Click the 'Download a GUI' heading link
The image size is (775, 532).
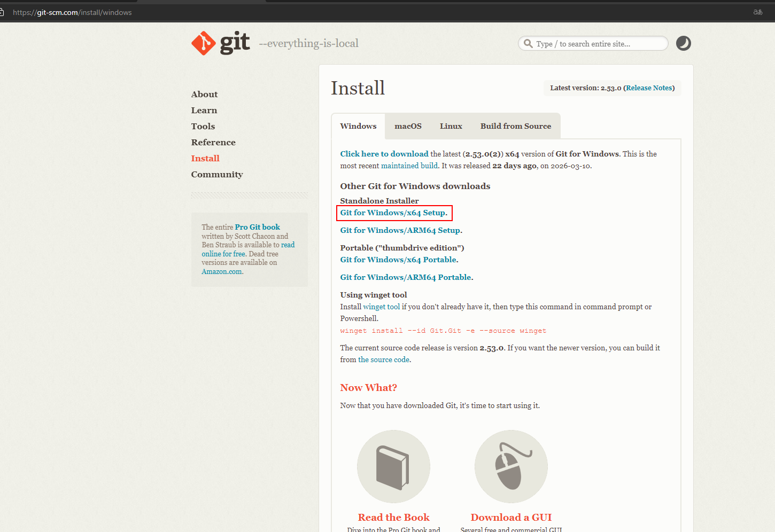click(511, 517)
